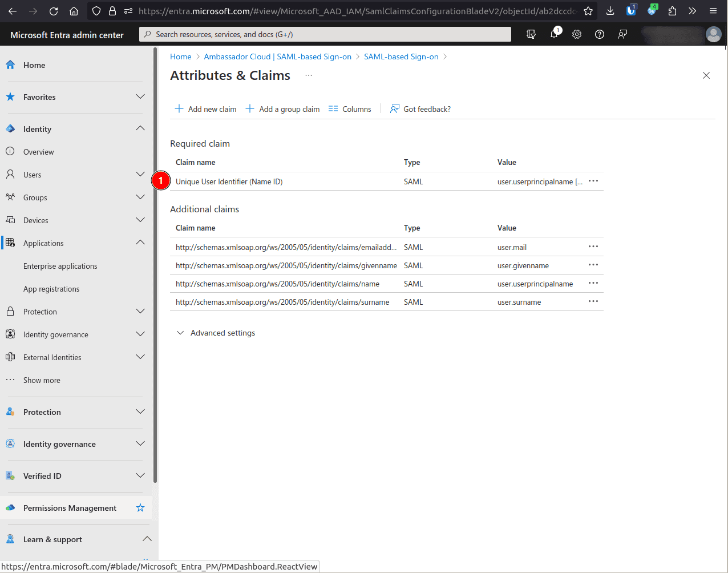Expand the Groups menu
This screenshot has width=728, height=573.
140,197
